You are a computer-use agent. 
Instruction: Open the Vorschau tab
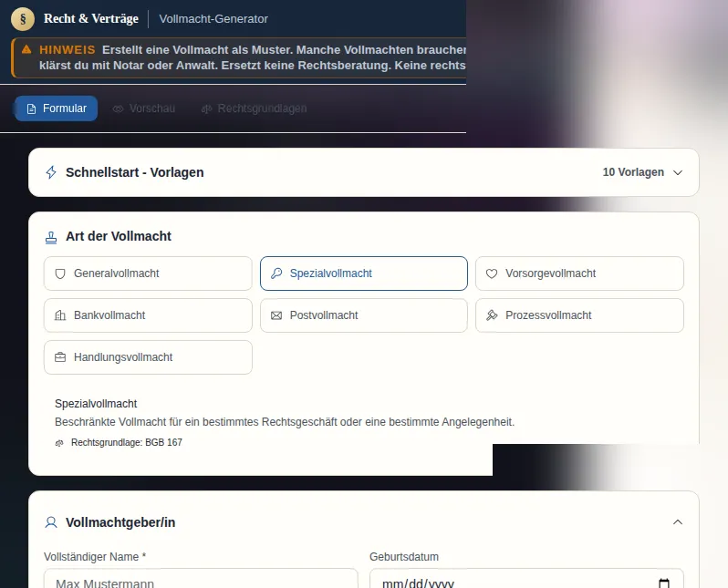pyautogui.click(x=144, y=108)
